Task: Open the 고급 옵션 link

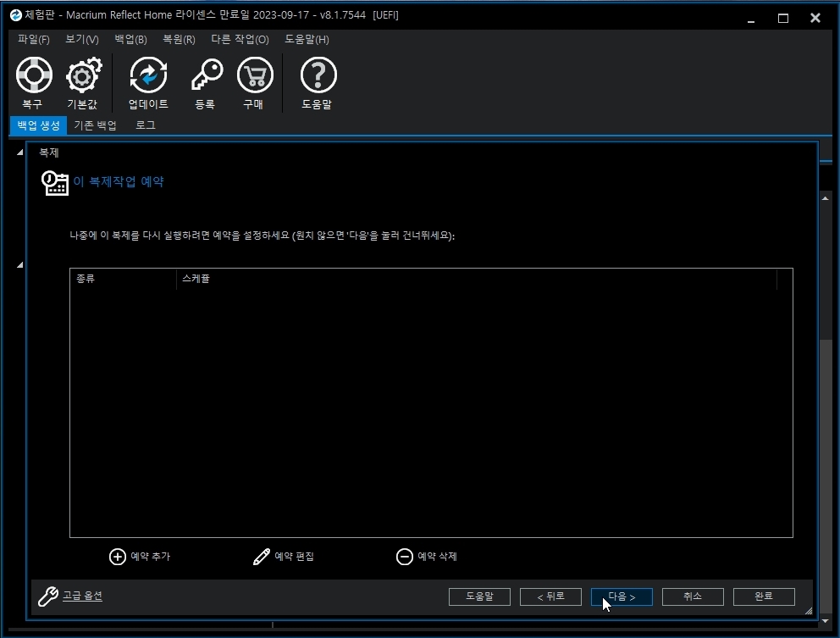Action: pyautogui.click(x=82, y=596)
